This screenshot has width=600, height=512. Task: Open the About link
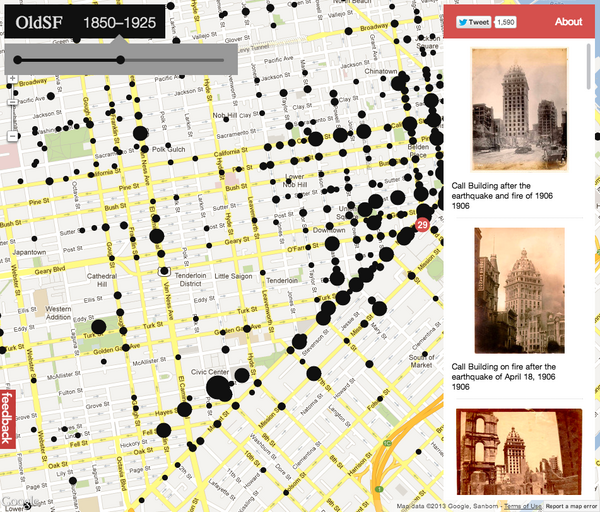pyautogui.click(x=568, y=22)
